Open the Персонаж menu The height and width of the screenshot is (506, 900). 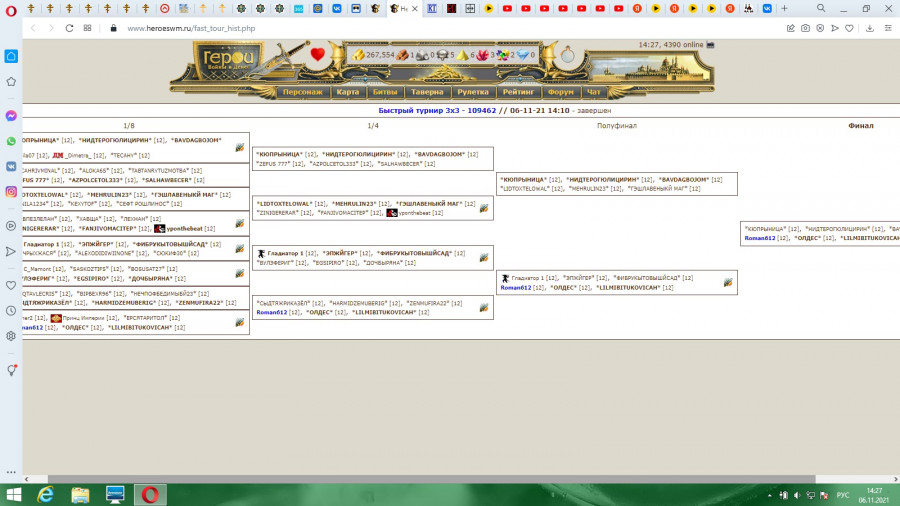pos(303,92)
